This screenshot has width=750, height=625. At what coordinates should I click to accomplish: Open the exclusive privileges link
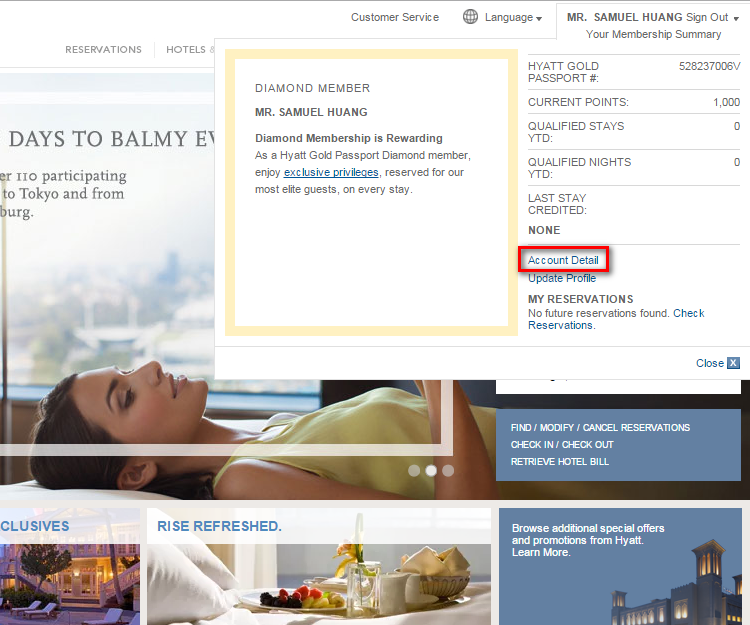click(331, 172)
